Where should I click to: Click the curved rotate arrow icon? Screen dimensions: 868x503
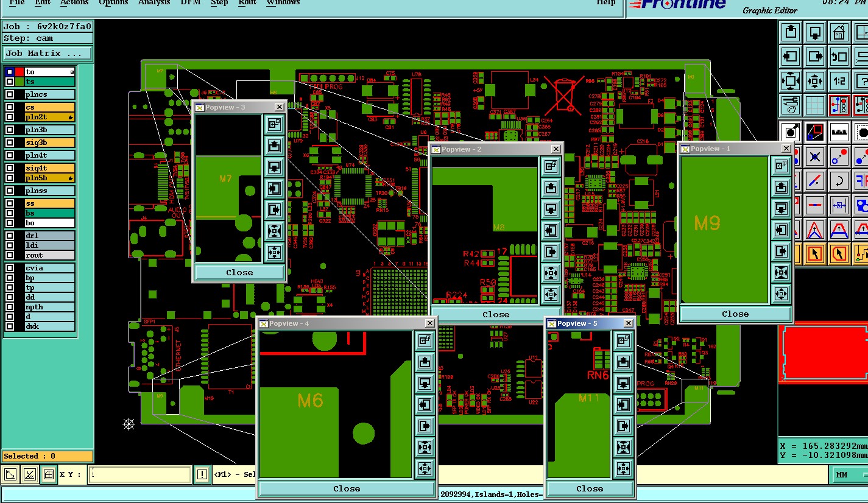(839, 181)
